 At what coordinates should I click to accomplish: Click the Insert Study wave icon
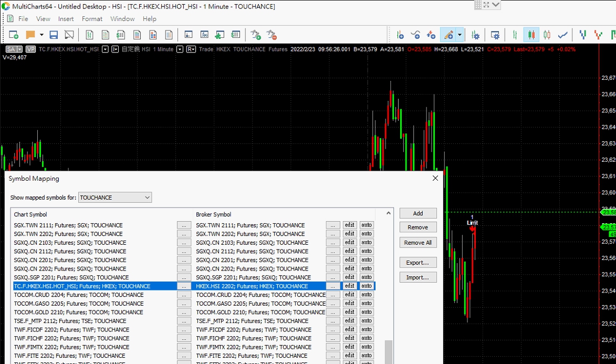[415, 35]
